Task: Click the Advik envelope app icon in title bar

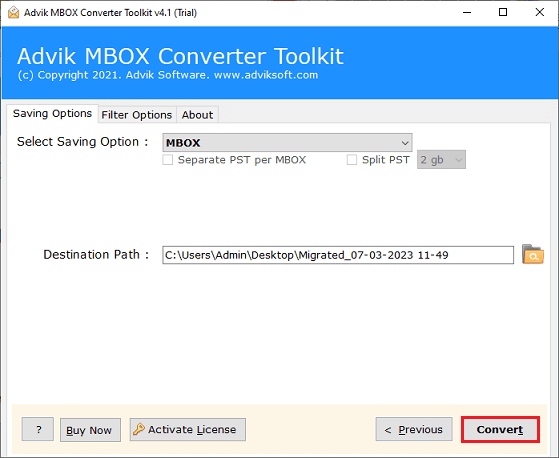Action: pos(13,12)
